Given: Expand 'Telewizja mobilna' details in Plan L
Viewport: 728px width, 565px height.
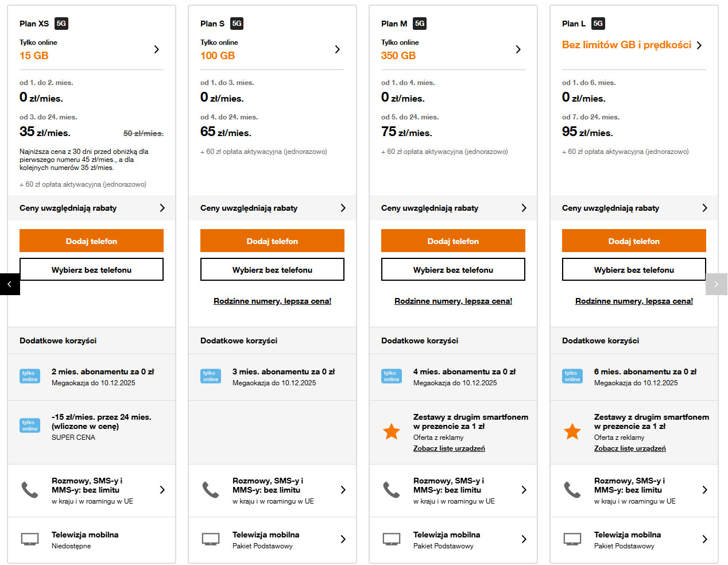Looking at the screenshot, I should 704,539.
